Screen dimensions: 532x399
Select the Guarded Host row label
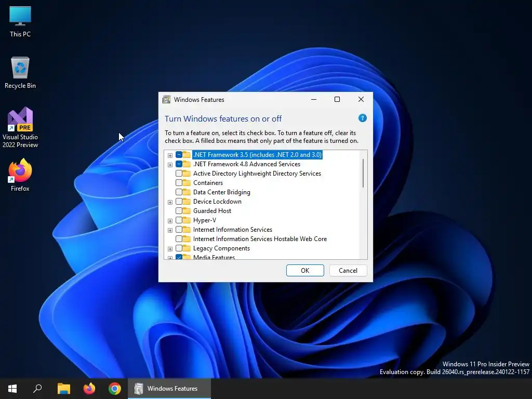tap(212, 211)
